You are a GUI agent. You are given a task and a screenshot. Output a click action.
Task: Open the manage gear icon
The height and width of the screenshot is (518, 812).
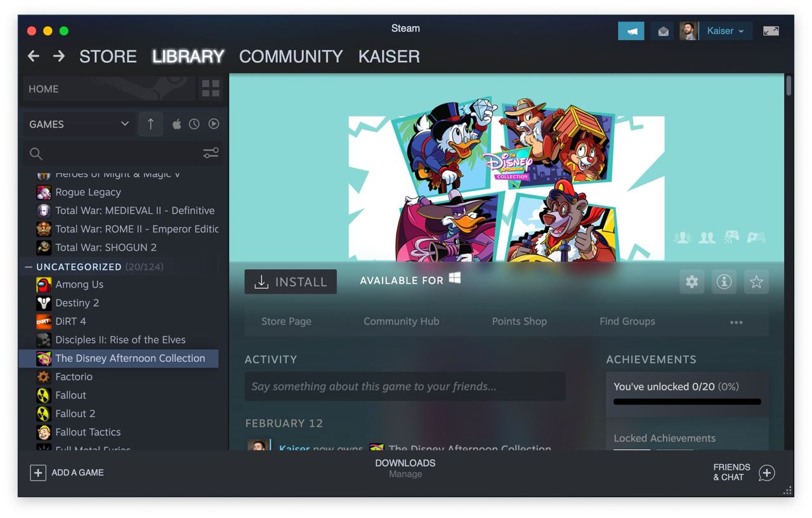pyautogui.click(x=691, y=282)
